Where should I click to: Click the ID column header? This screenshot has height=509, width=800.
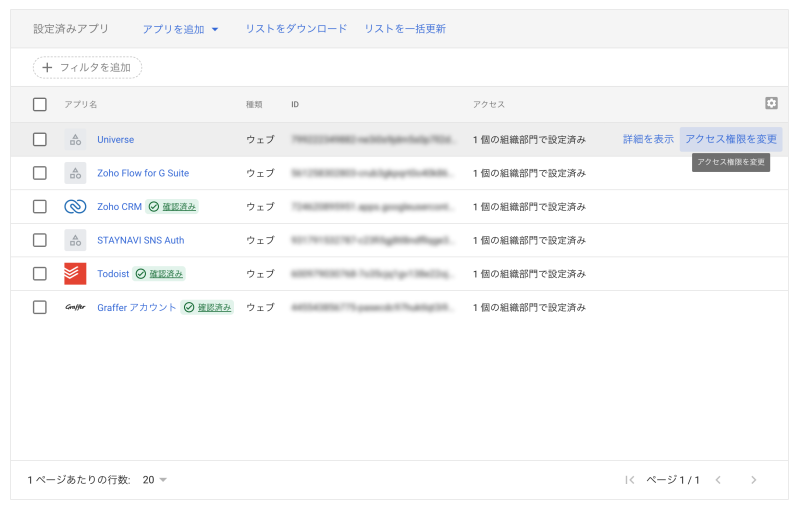point(295,105)
